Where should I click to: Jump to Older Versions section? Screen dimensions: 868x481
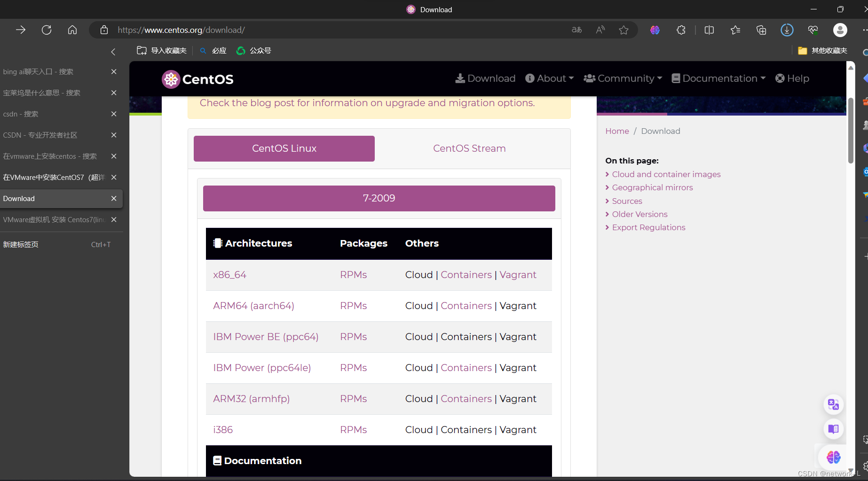[x=639, y=214]
